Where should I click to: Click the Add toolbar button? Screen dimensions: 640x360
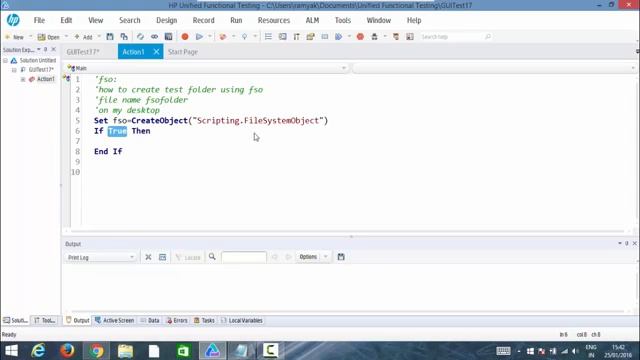(83, 37)
